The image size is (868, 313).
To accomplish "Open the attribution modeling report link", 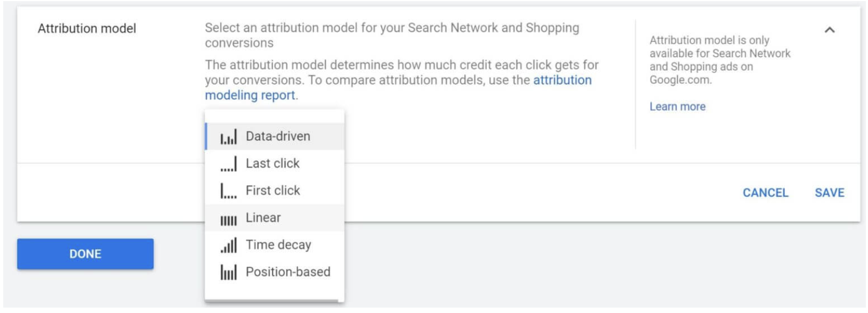I will click(562, 80).
